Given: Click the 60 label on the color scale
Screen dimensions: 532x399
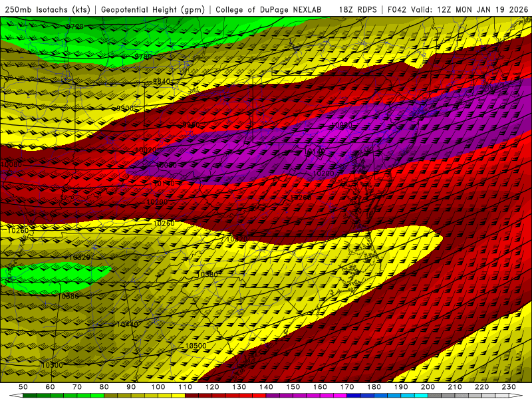Looking at the screenshot, I should coord(50,387).
